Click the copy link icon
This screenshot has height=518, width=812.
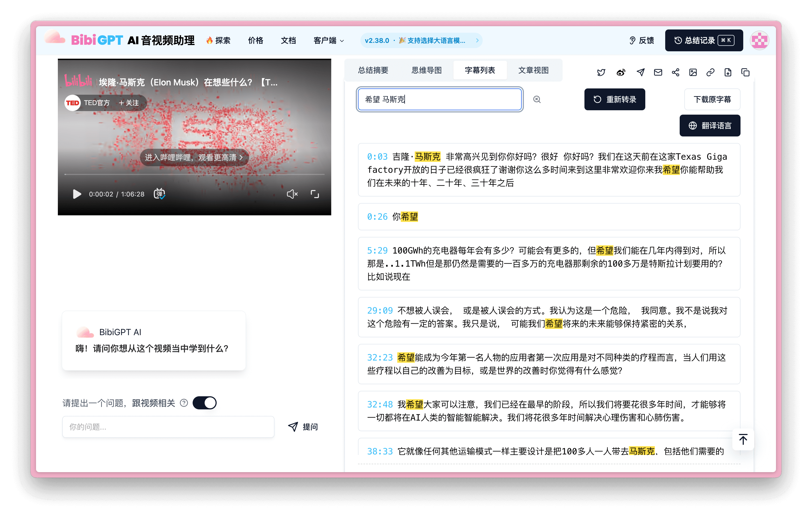tap(710, 72)
